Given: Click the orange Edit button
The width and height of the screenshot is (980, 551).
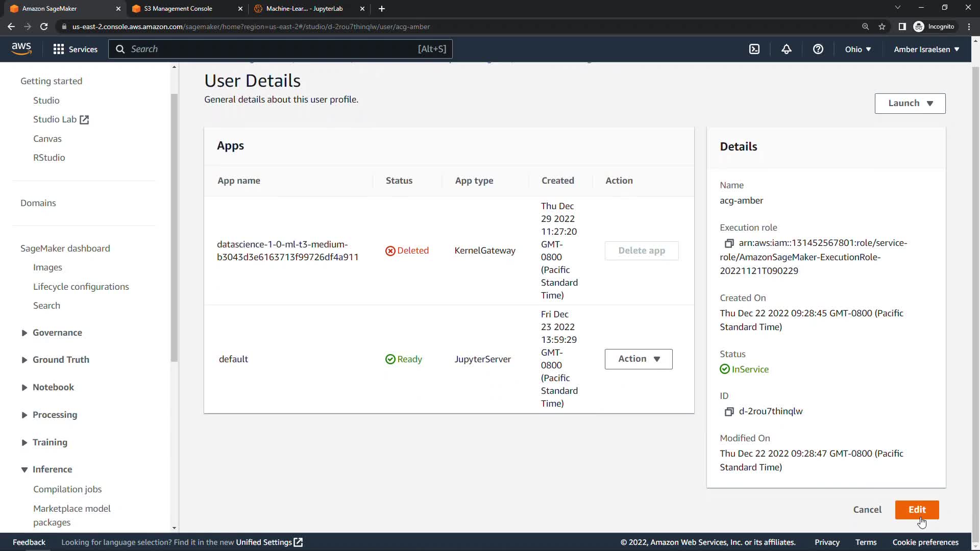Looking at the screenshot, I should [x=916, y=509].
